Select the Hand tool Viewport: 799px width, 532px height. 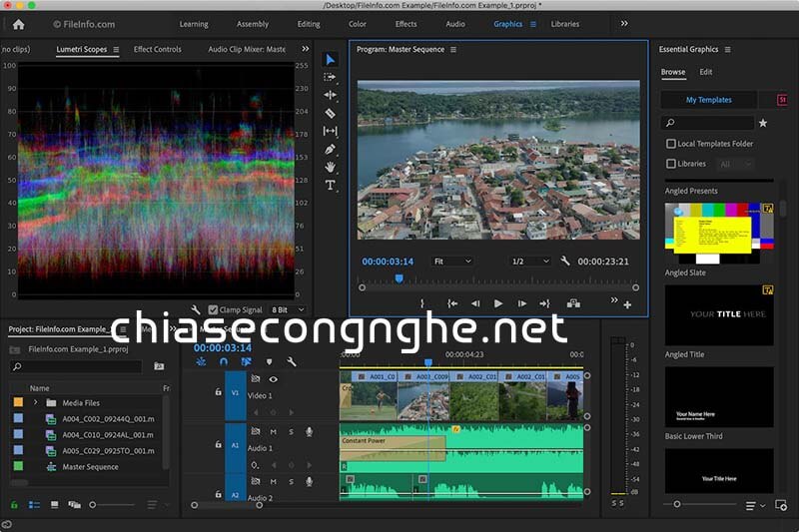point(331,167)
